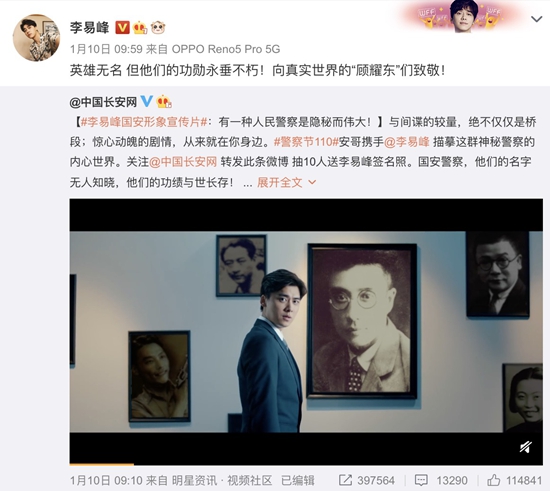Like the post with thumbs-up icon
The image size is (550, 491).
(494, 480)
